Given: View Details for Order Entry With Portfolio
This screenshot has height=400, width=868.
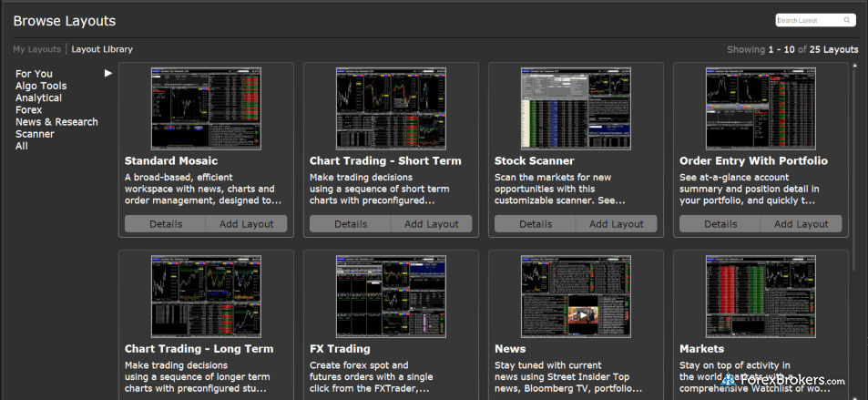Looking at the screenshot, I should tap(720, 224).
